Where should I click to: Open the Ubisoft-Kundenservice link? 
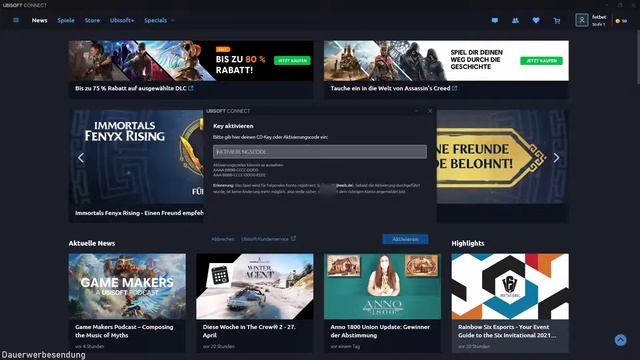[x=265, y=239]
